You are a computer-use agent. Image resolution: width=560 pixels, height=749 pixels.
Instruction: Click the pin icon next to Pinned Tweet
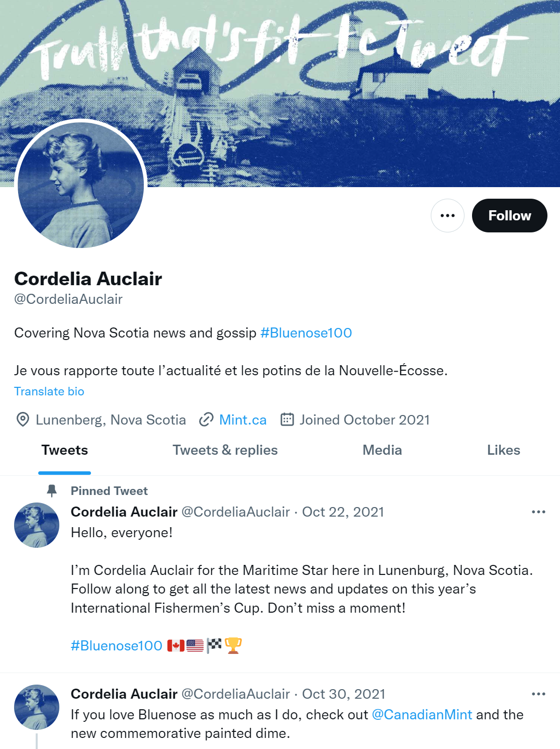(52, 490)
